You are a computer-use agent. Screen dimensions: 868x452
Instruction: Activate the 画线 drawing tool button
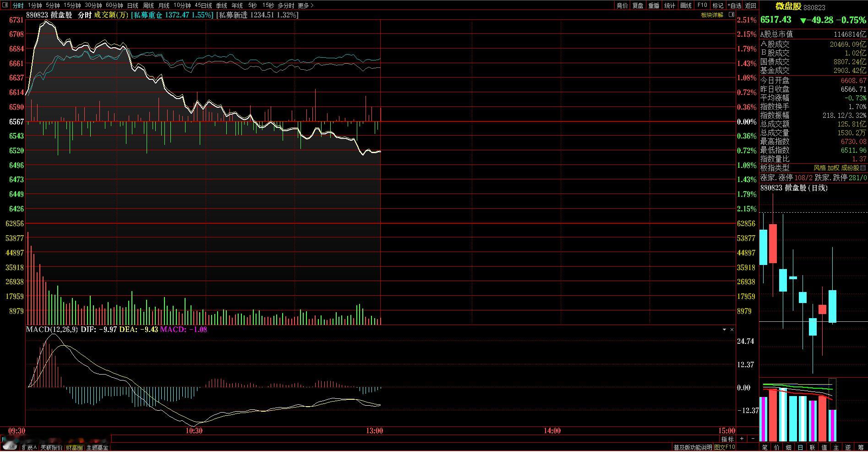coord(686,6)
